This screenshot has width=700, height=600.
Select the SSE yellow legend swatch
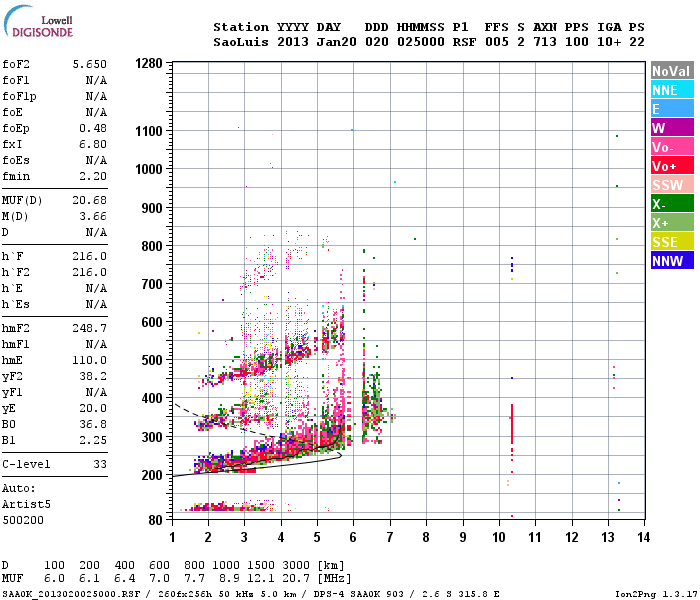tap(672, 242)
